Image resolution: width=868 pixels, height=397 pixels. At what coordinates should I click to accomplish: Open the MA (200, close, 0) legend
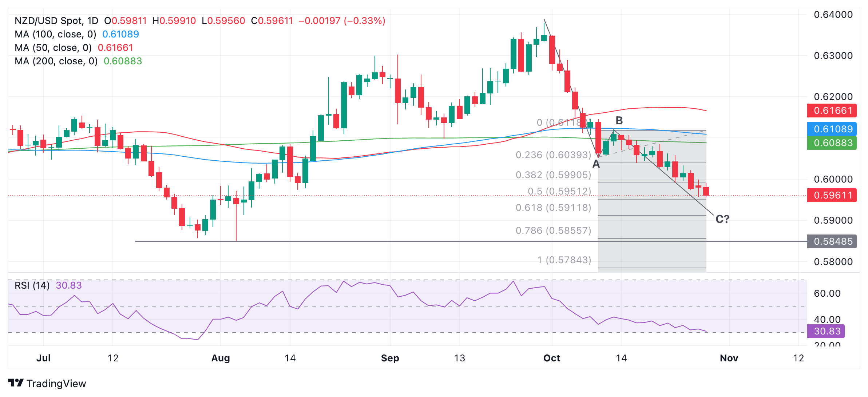(x=56, y=61)
